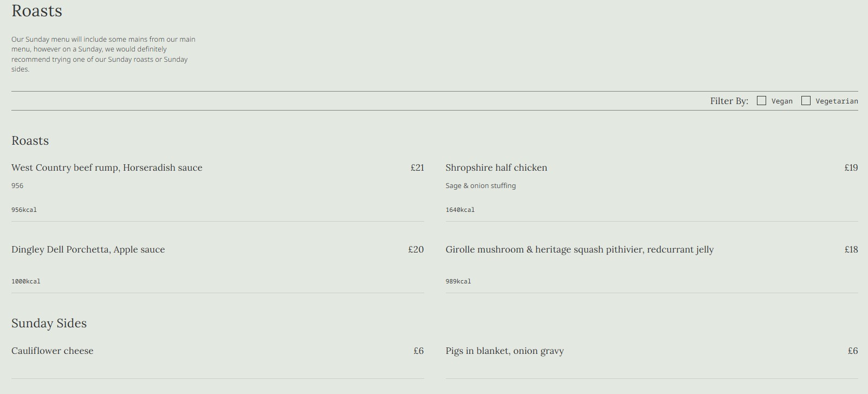The width and height of the screenshot is (868, 394).
Task: Tick the Vegan filter checkbox
Action: (761, 101)
